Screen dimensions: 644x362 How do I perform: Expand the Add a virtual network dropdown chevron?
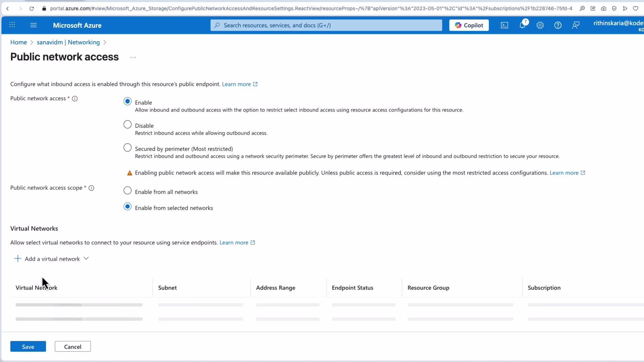point(86,258)
